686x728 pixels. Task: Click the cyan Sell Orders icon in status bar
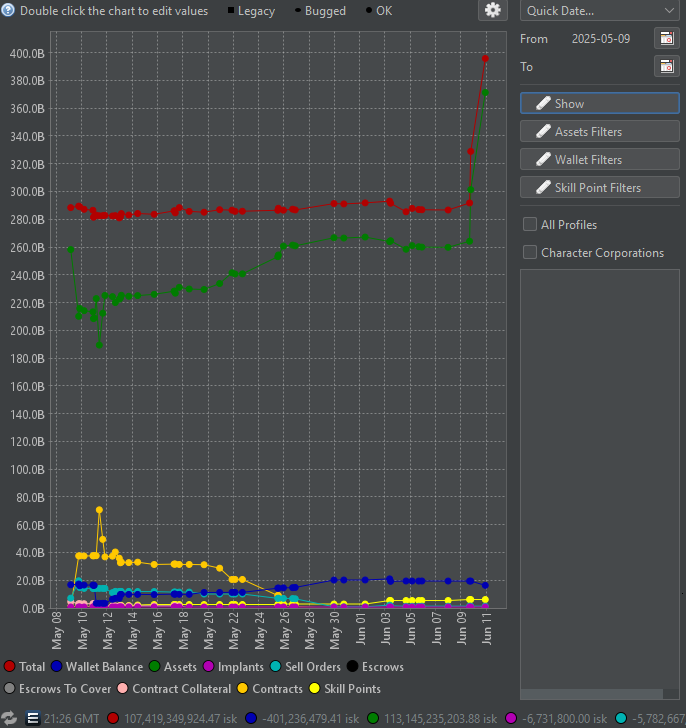[621, 718]
